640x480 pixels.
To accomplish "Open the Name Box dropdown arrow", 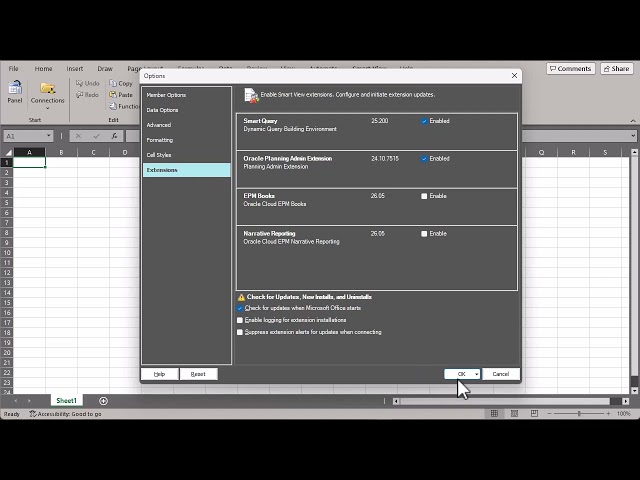I will pos(49,136).
